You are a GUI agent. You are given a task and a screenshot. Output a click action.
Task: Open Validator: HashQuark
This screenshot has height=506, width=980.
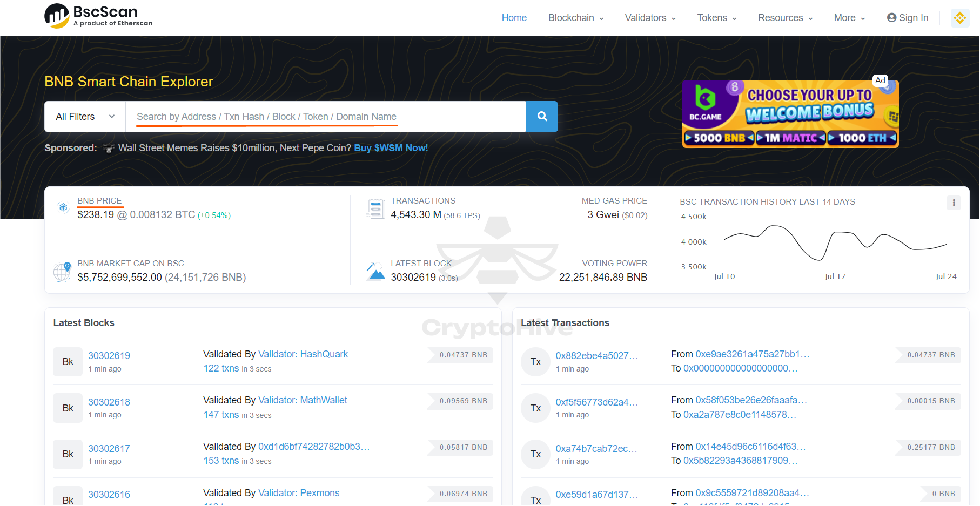pos(303,354)
